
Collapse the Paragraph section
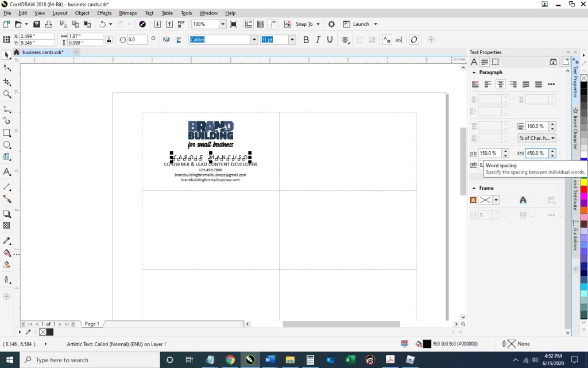(x=474, y=72)
